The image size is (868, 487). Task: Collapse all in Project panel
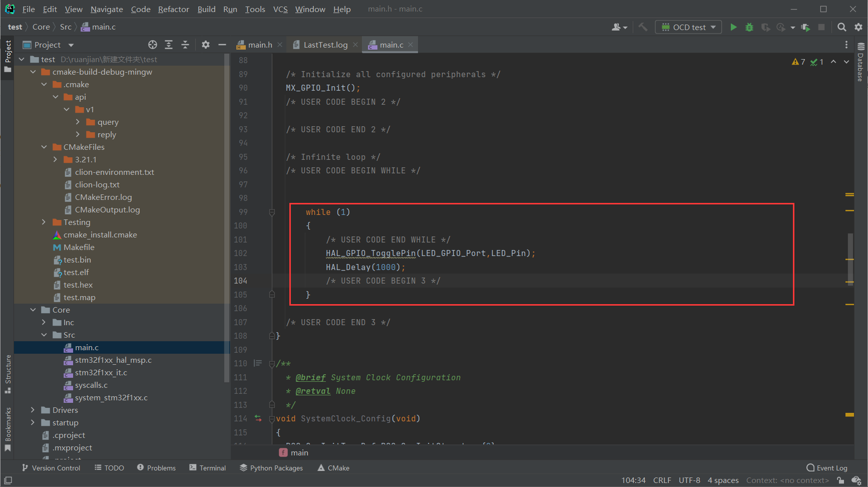[x=185, y=45]
